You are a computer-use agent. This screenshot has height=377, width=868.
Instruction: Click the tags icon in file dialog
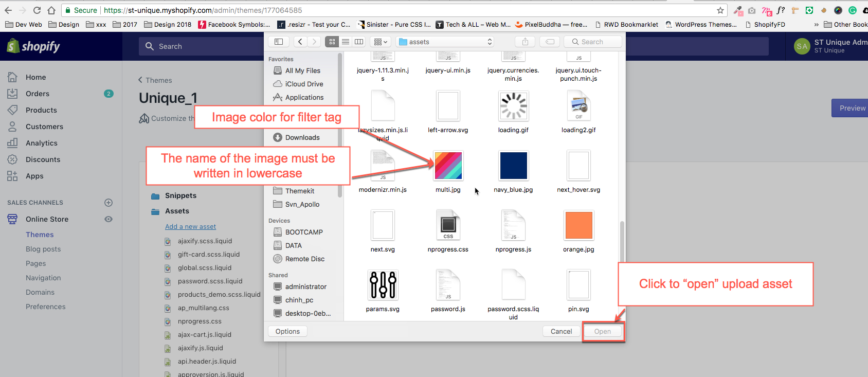pos(550,42)
